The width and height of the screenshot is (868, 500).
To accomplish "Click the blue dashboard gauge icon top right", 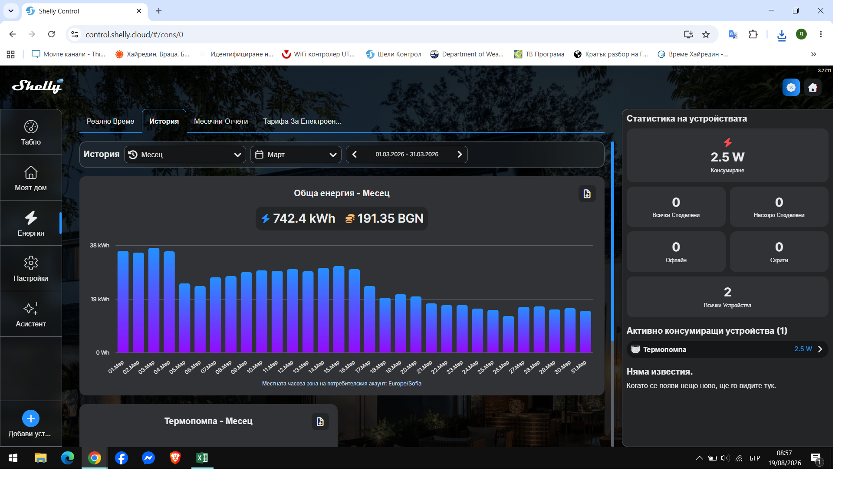I will [791, 88].
